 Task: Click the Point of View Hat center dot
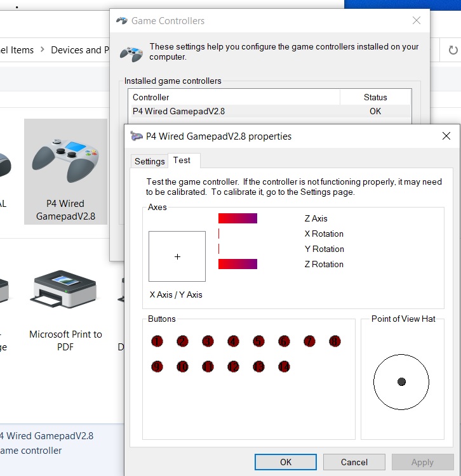[x=401, y=381]
